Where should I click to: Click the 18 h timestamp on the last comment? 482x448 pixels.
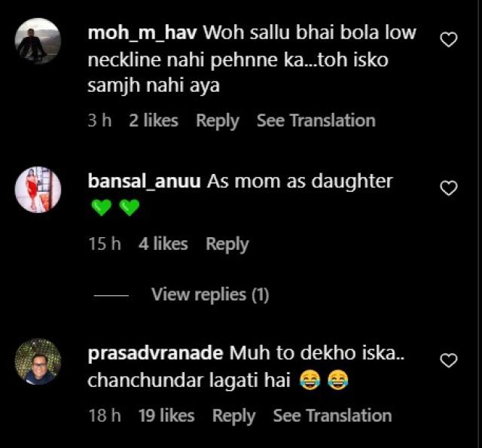[102, 416]
